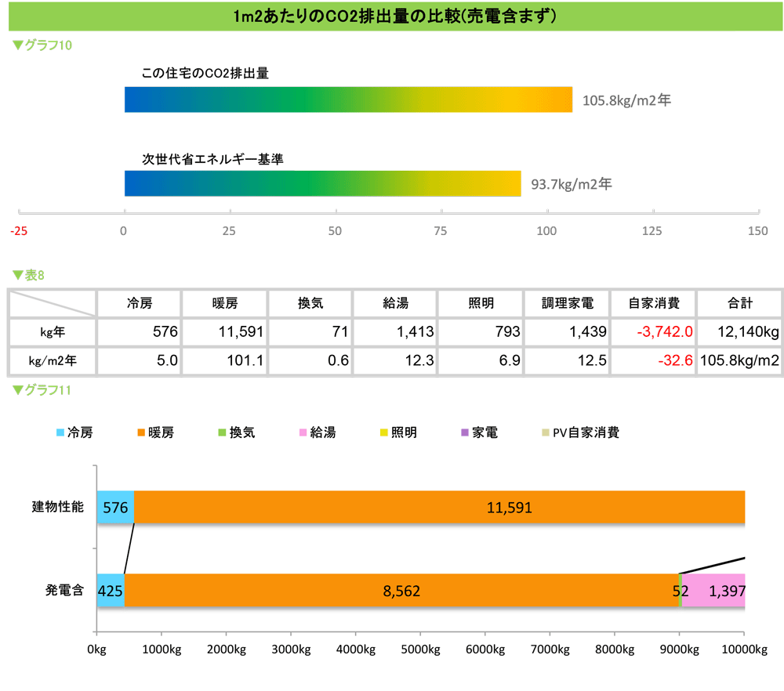Click the 発電含 row label

pyautogui.click(x=64, y=590)
